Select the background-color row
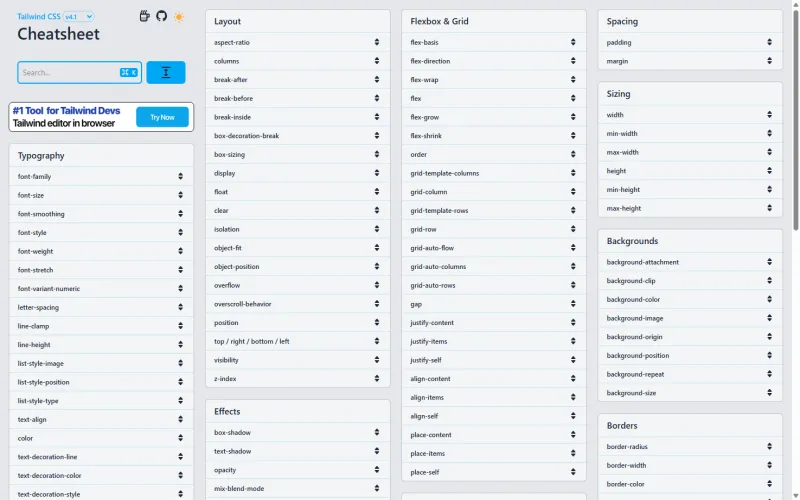 point(690,299)
